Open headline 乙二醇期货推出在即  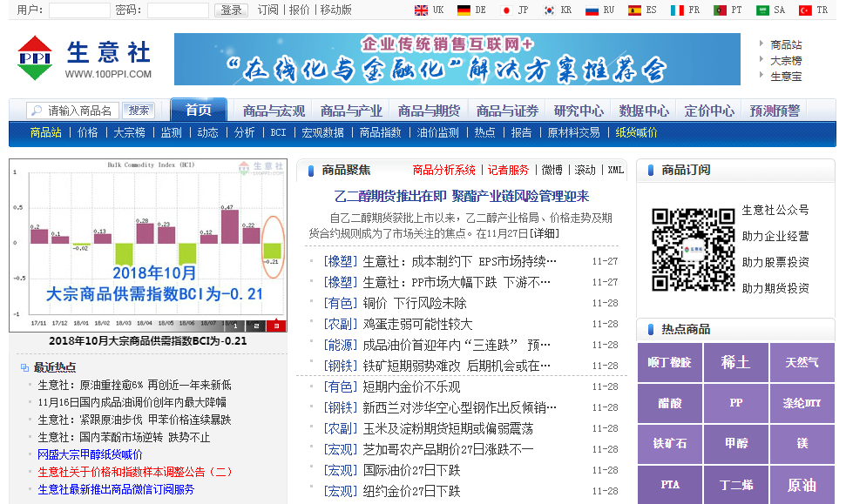point(461,196)
